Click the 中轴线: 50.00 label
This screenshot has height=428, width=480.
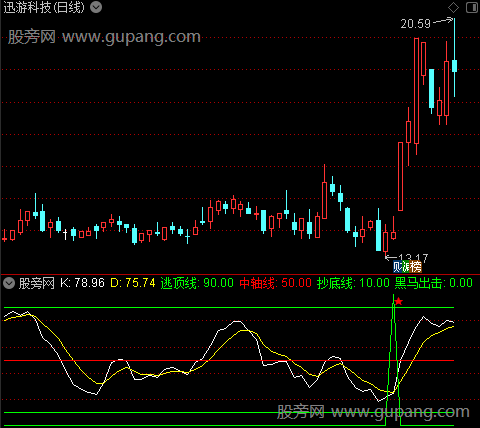(275, 283)
